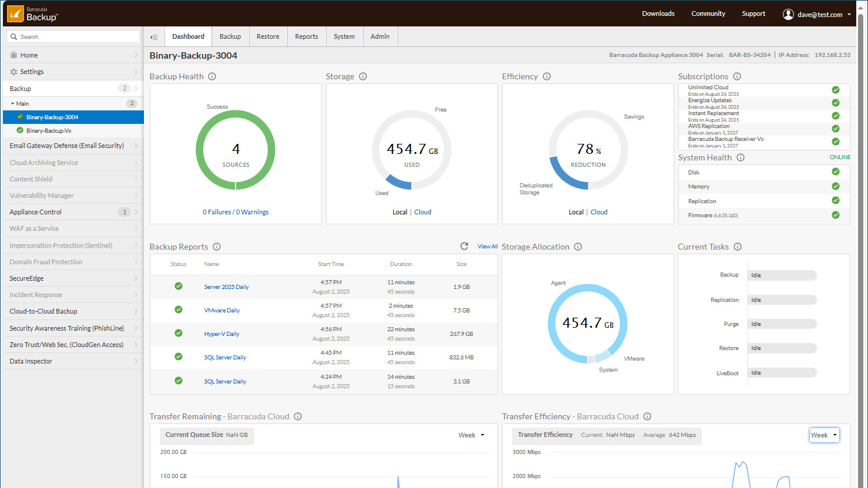868x488 pixels.
Task: Click Unlimited Cloud subscription check icon
Action: tap(835, 90)
